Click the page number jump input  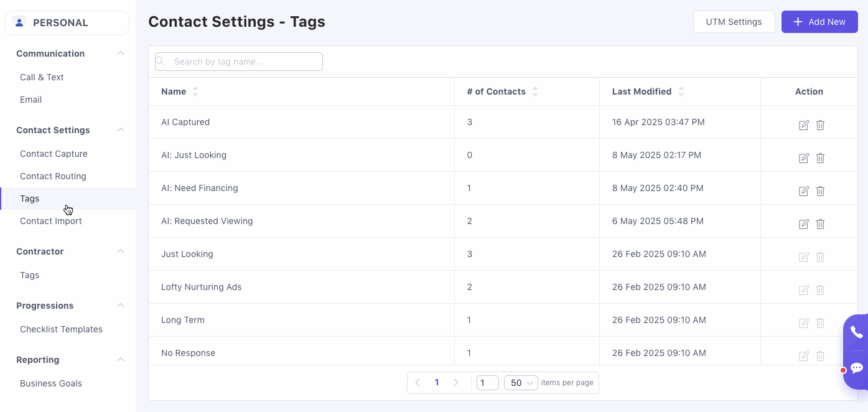[487, 383]
